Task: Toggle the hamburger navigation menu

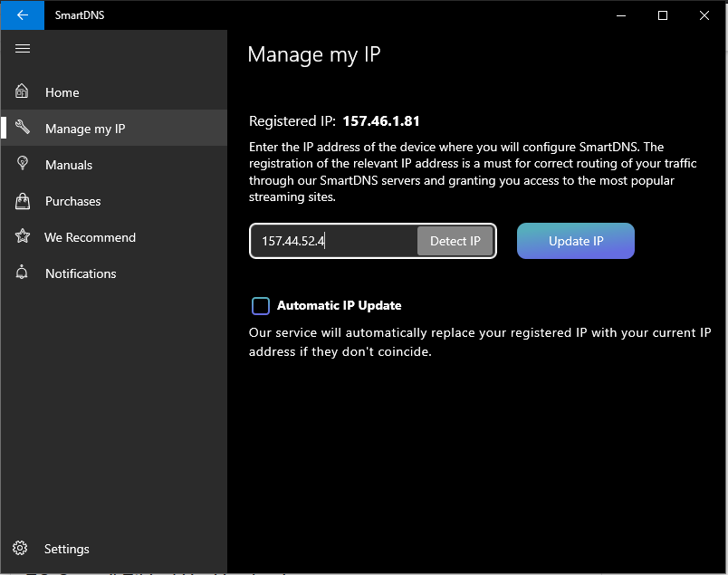Action: [x=23, y=48]
